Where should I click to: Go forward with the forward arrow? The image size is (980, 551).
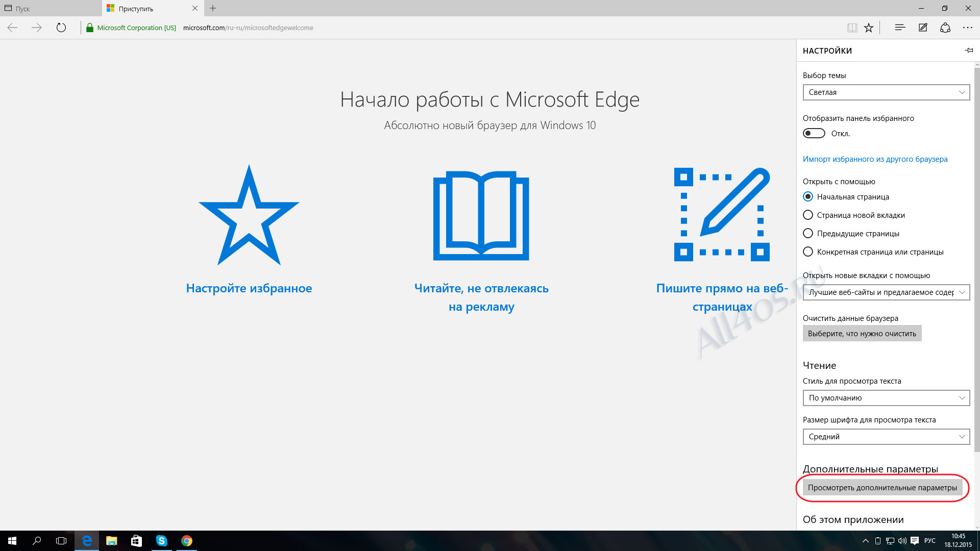pos(37,28)
